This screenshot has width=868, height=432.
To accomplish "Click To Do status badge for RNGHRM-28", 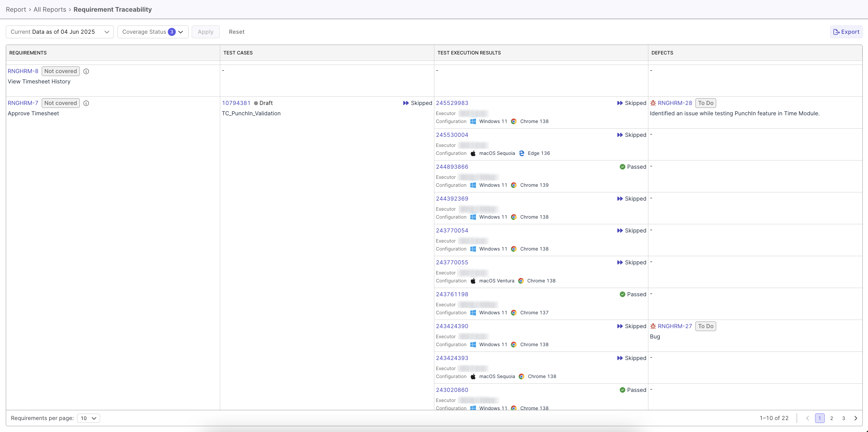I will pyautogui.click(x=706, y=103).
